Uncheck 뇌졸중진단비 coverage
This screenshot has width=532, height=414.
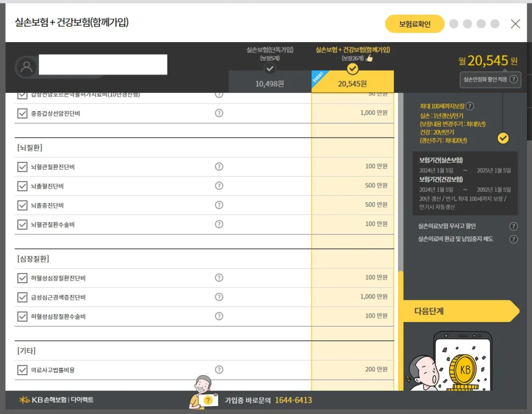click(22, 205)
